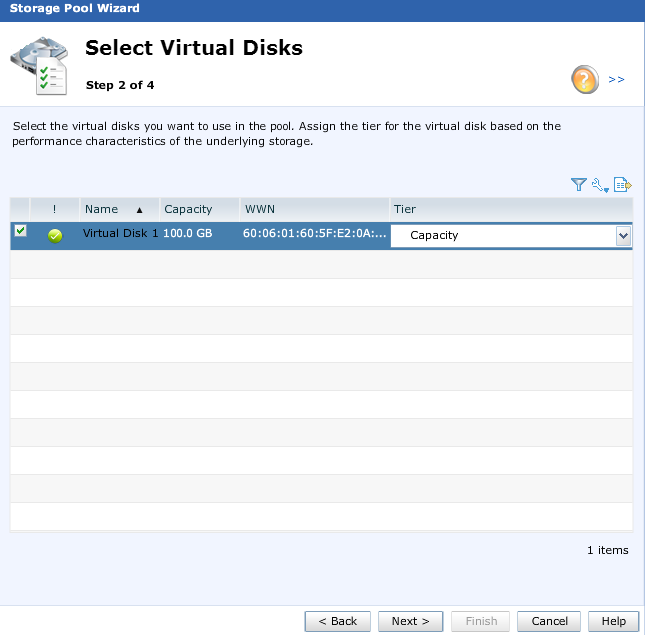Click the Capacity tier combo box

tap(502, 236)
